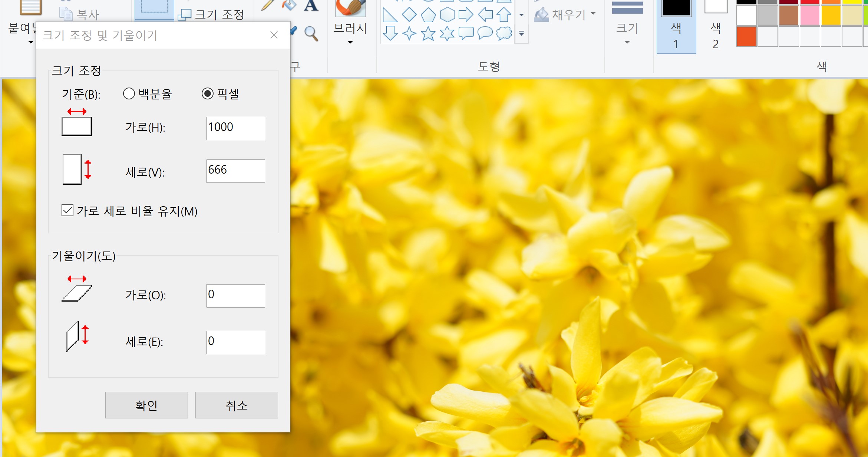Select the right arrow shape
The width and height of the screenshot is (868, 457).
[x=466, y=15]
